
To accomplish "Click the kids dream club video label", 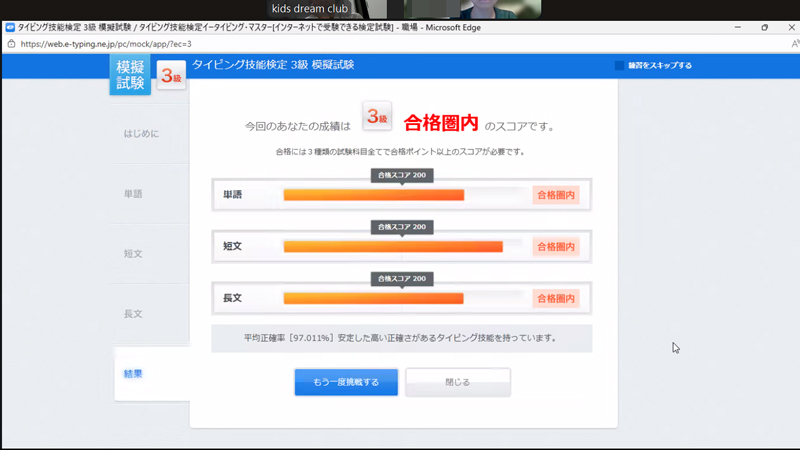I will click(310, 9).
